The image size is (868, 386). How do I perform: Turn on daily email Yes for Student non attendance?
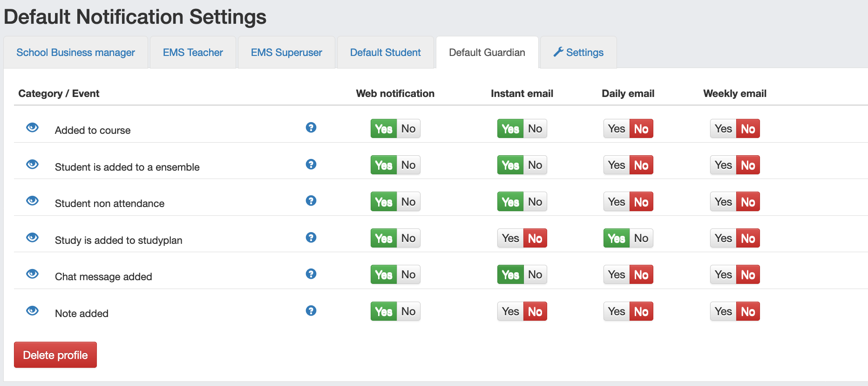coord(617,202)
